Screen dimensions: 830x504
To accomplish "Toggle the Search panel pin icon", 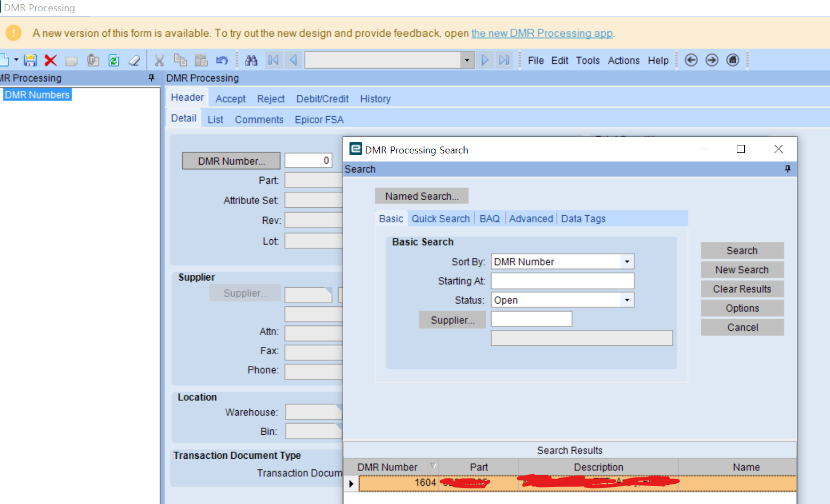I will click(788, 169).
